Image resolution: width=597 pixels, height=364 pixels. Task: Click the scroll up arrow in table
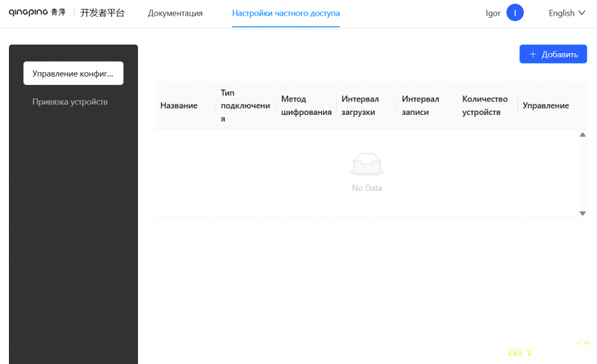coord(582,135)
